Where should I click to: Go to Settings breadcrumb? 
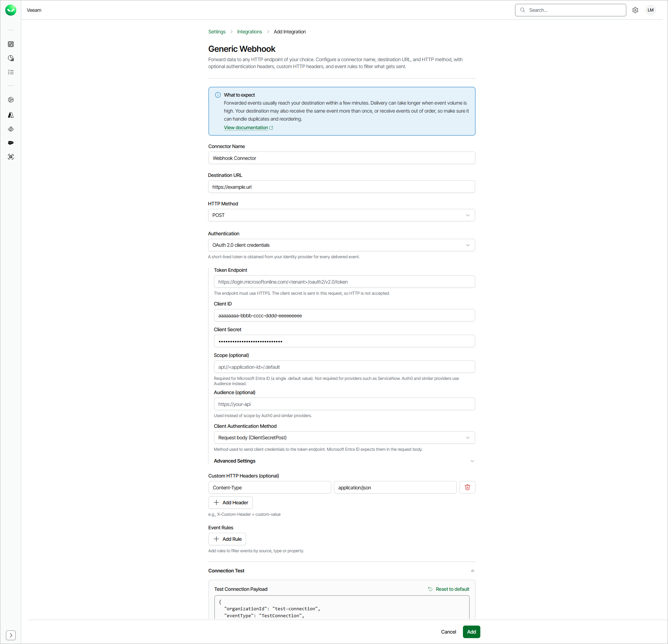(217, 32)
